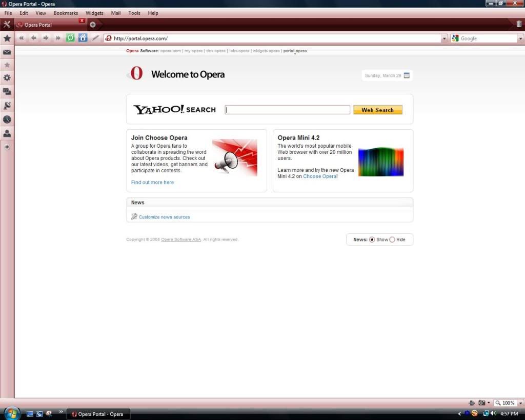Expand the quick launch chevron on taskbar
The height and width of the screenshot is (420, 525).
[60, 412]
